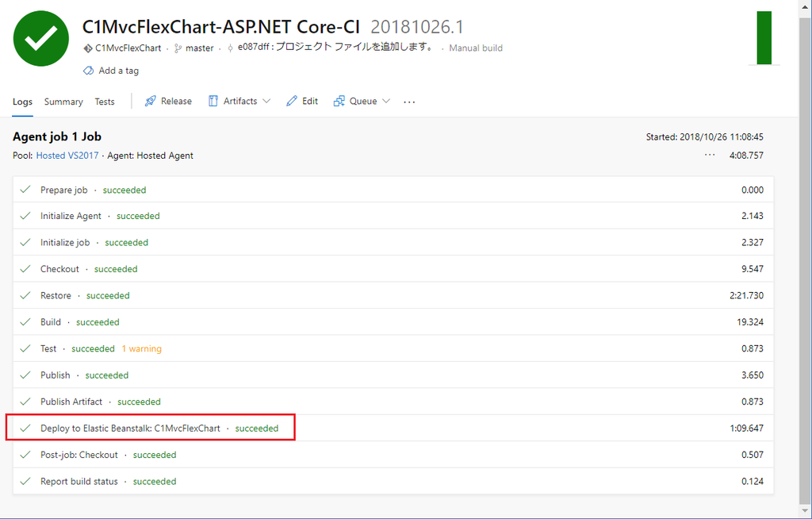Open the C1MvcFlexChart repository link
The width and height of the screenshot is (812, 519).
[x=128, y=48]
